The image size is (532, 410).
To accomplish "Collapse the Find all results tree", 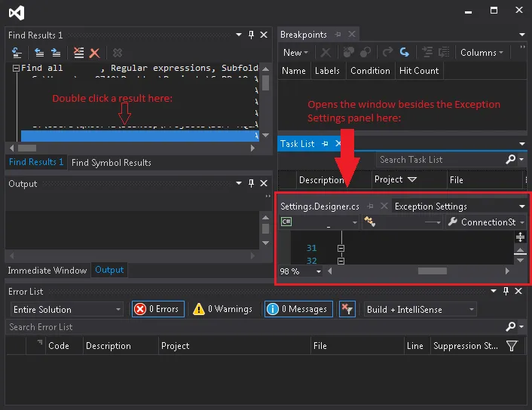I will point(16,69).
